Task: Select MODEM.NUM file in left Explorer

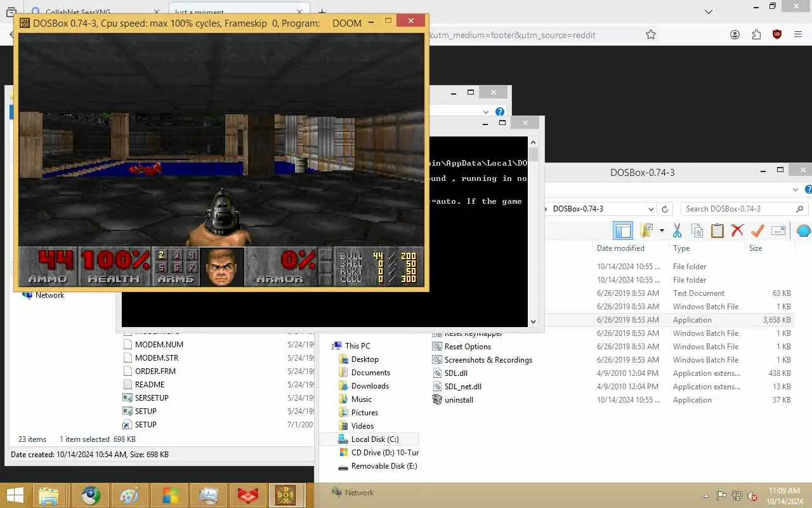Action: pos(153,345)
